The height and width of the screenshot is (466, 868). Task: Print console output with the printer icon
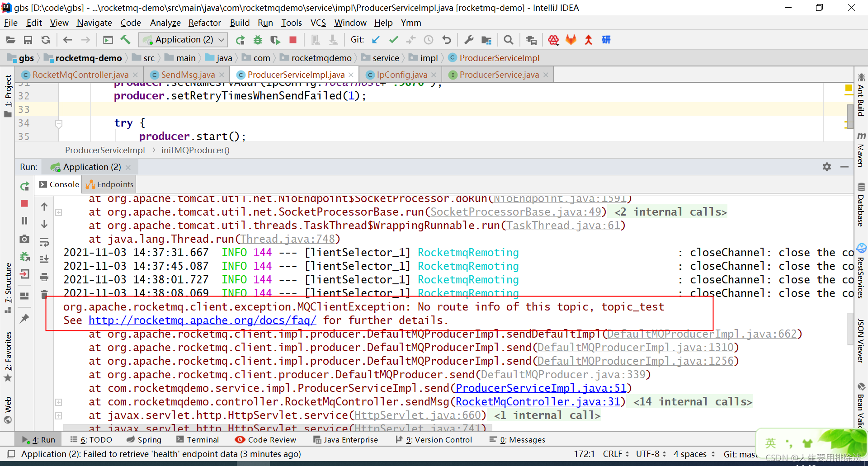tap(44, 277)
